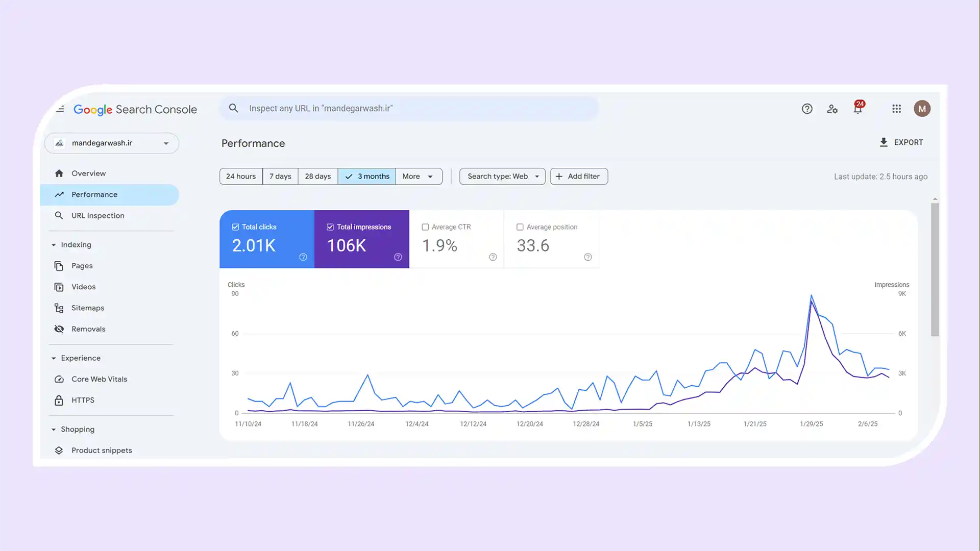Image resolution: width=980 pixels, height=551 pixels.
Task: Select the 28 days date range
Action: (x=317, y=177)
